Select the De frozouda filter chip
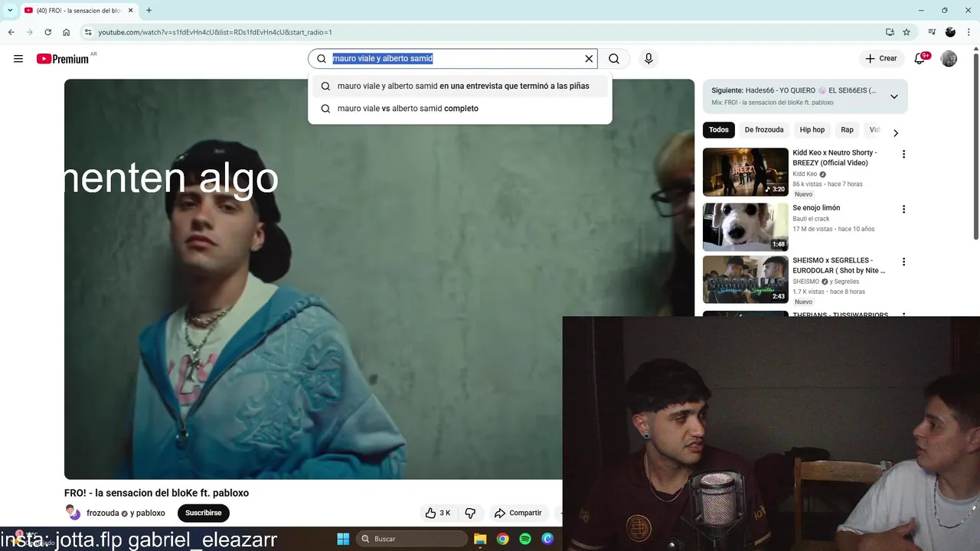 (x=764, y=130)
